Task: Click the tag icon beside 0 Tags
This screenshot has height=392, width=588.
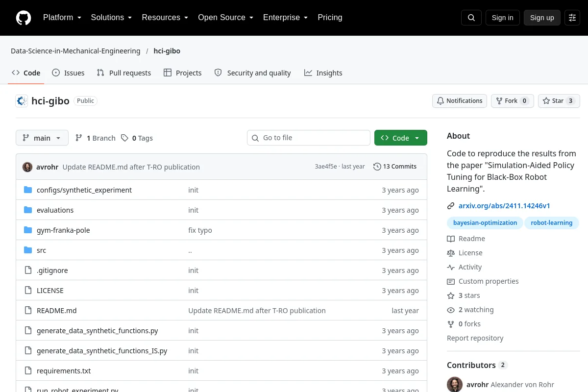Action: (x=125, y=138)
